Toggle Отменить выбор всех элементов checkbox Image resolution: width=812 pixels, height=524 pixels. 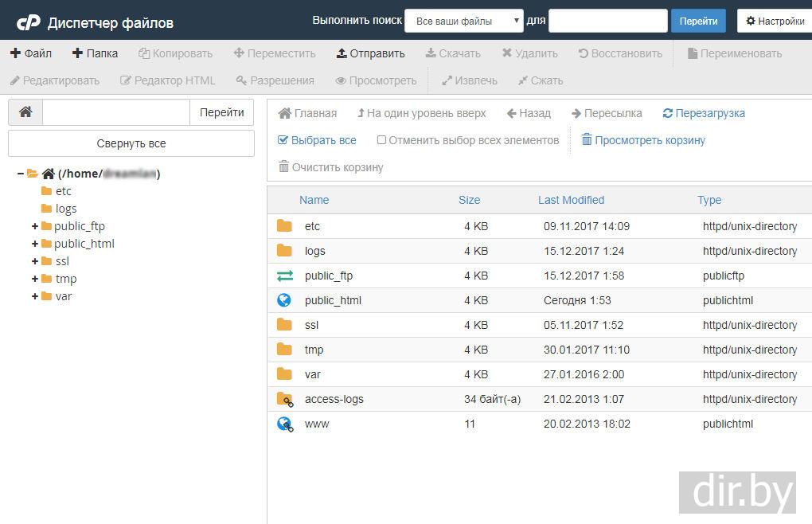pos(382,140)
